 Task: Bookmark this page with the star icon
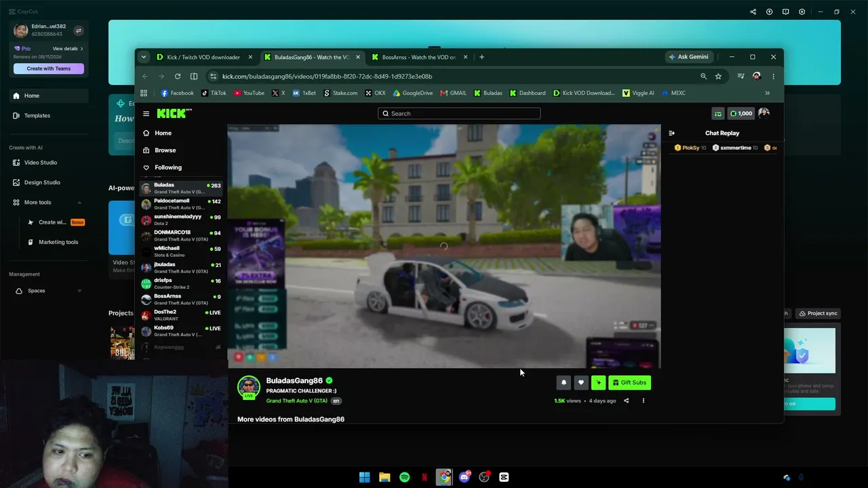tap(718, 77)
